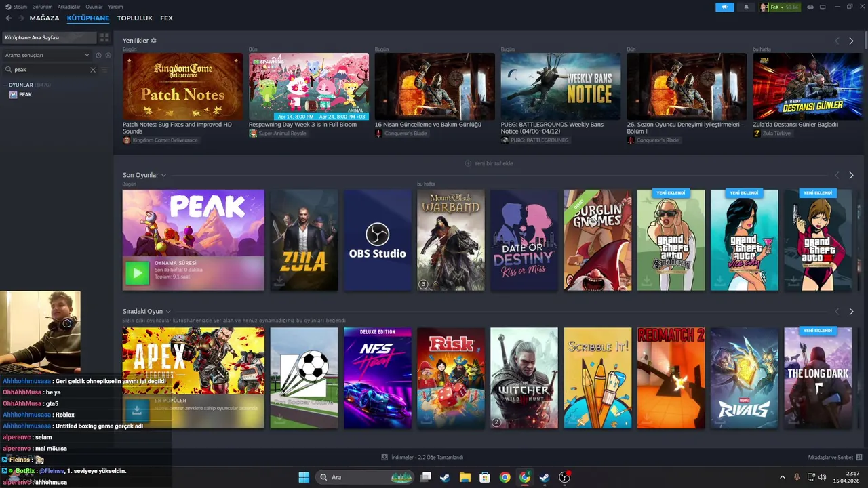Open 'İndirmeler - 2/2 Öğe Tamamlandı' status

click(x=422, y=457)
